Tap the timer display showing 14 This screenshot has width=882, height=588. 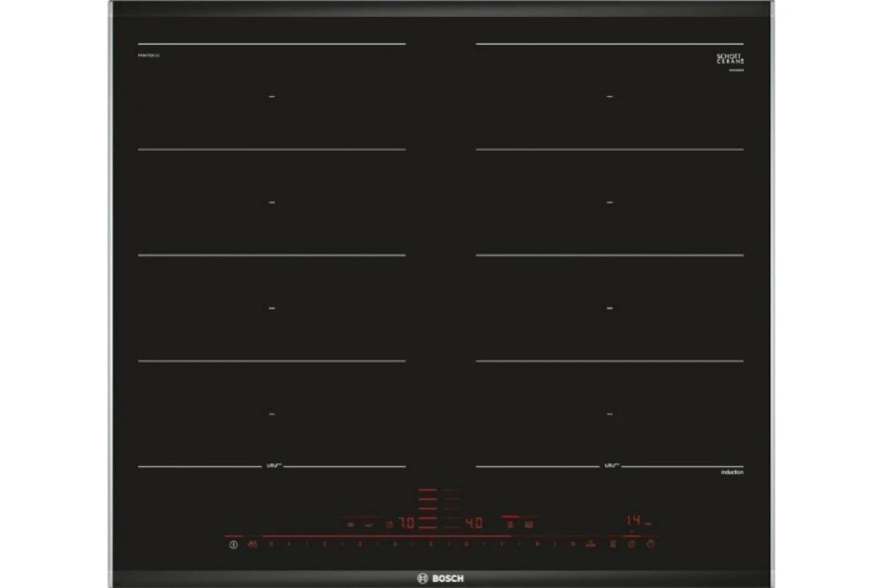tap(634, 520)
